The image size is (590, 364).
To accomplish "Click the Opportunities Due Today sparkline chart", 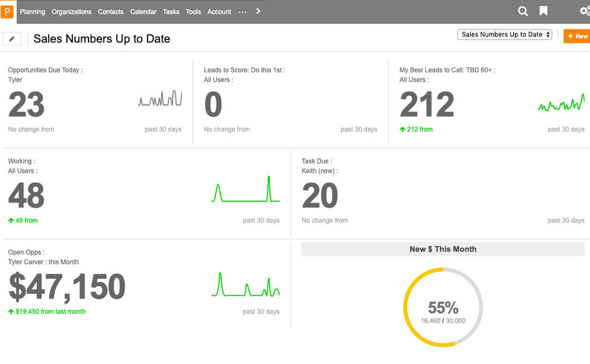I will tap(160, 99).
